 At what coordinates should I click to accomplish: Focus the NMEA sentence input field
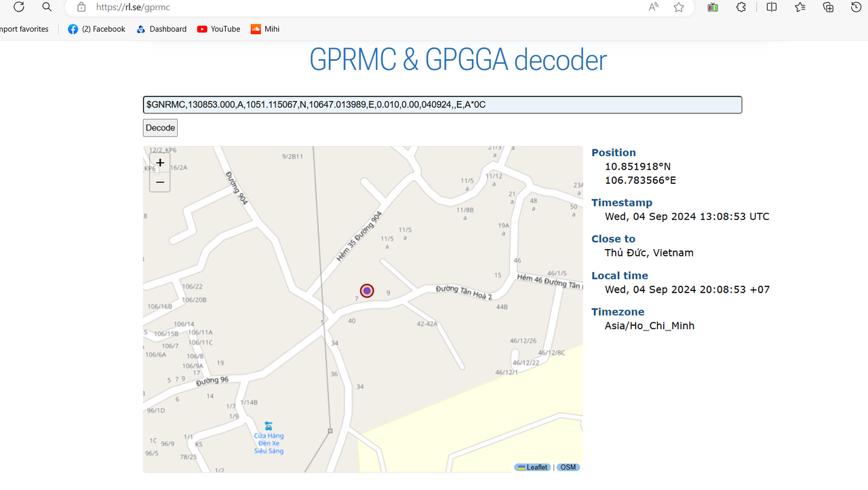click(442, 105)
